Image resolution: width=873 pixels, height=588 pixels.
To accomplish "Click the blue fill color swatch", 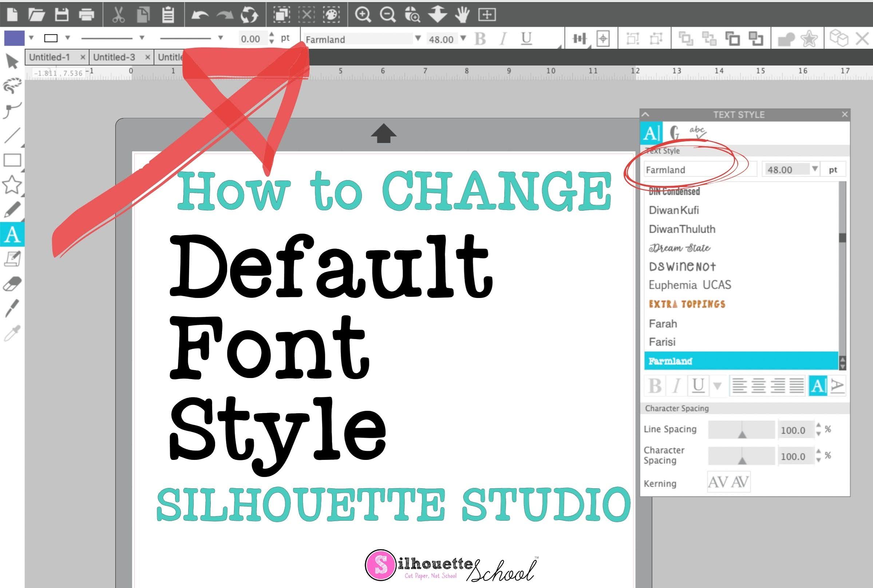I will (14, 38).
